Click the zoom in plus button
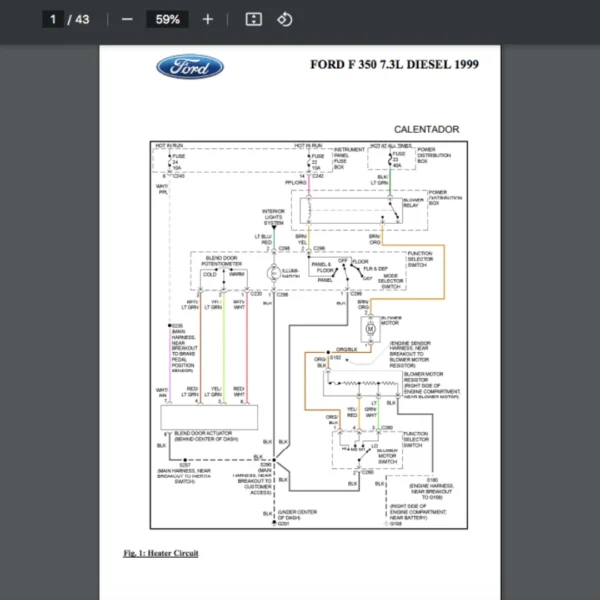The width and height of the screenshot is (600, 600). pyautogui.click(x=207, y=19)
